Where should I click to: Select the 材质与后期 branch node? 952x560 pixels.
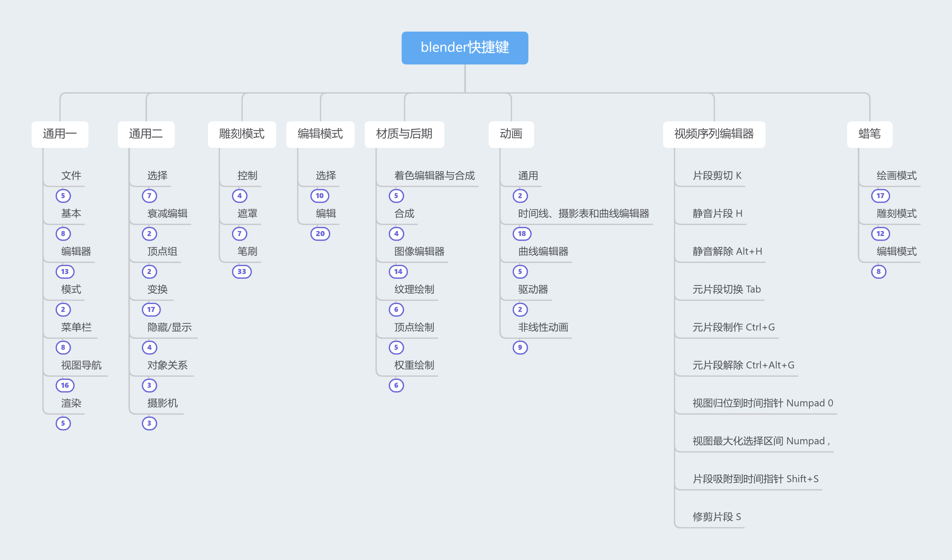404,134
